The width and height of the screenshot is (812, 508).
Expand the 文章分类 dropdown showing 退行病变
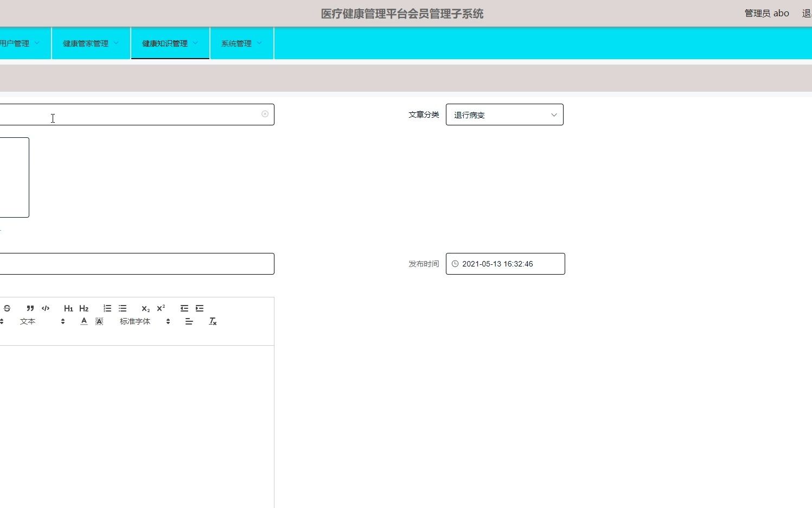[x=504, y=115]
